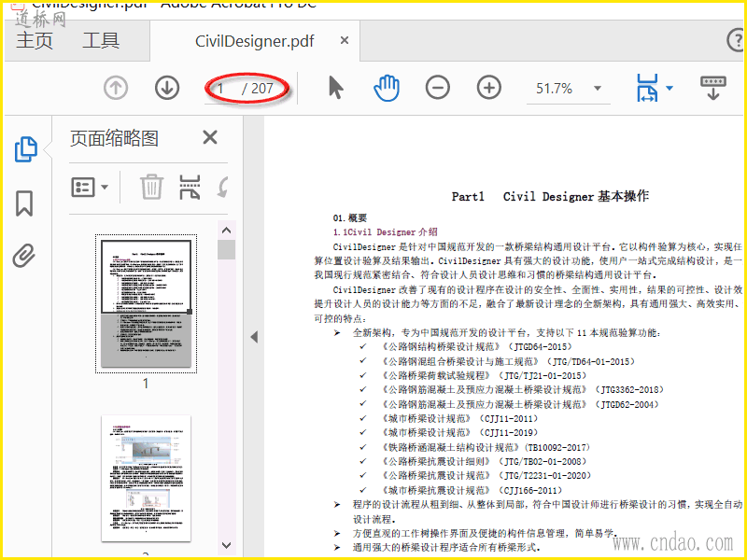Activate the hand pan tool
Image resolution: width=747 pixels, height=560 pixels.
(387, 88)
